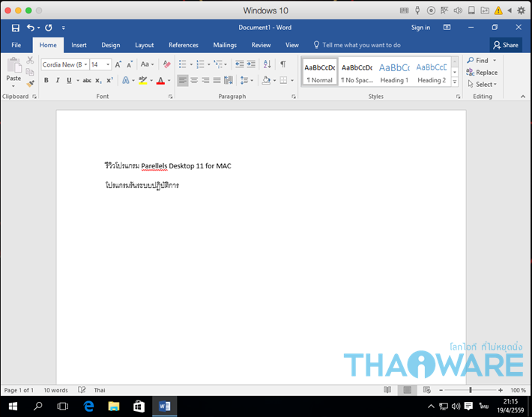This screenshot has height=417, width=532.
Task: Click the Redo/Repeat icon
Action: tap(49, 28)
